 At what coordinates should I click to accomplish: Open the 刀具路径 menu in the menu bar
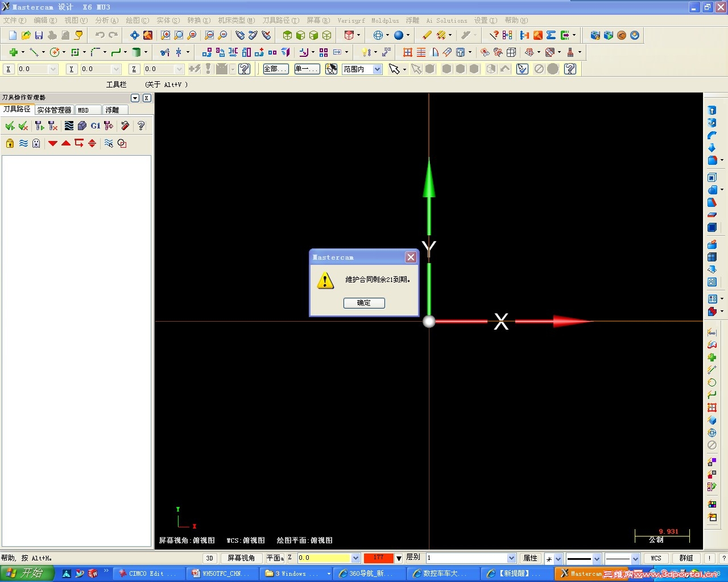280,20
